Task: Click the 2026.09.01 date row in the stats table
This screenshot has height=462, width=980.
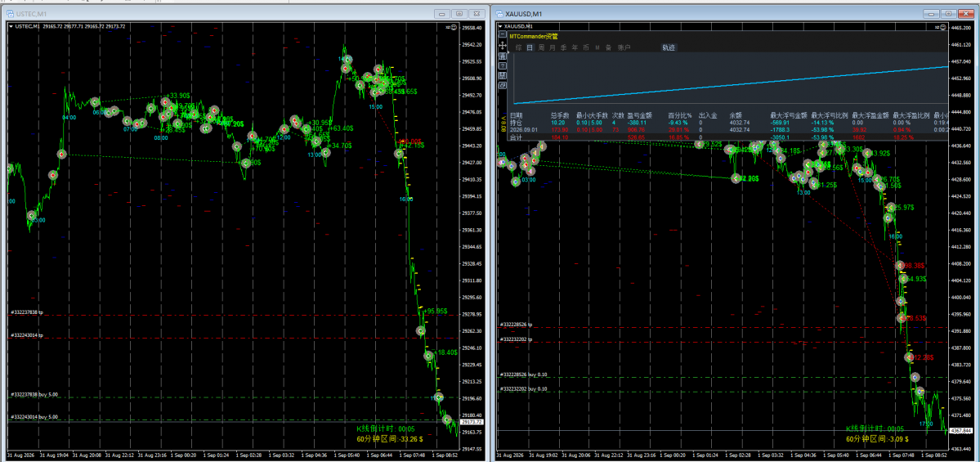Action: click(x=523, y=129)
